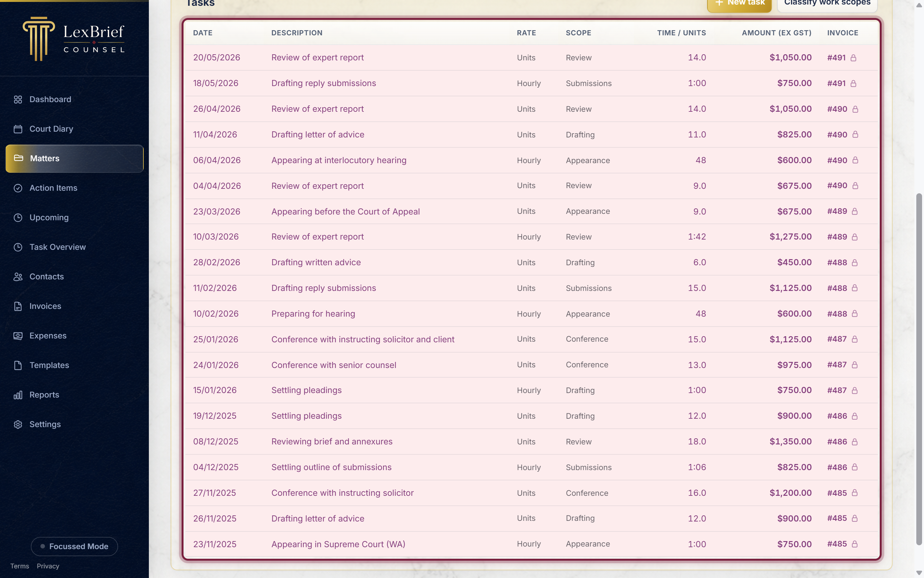Click the Contacts people icon
The width and height of the screenshot is (924, 578).
pyautogui.click(x=18, y=277)
